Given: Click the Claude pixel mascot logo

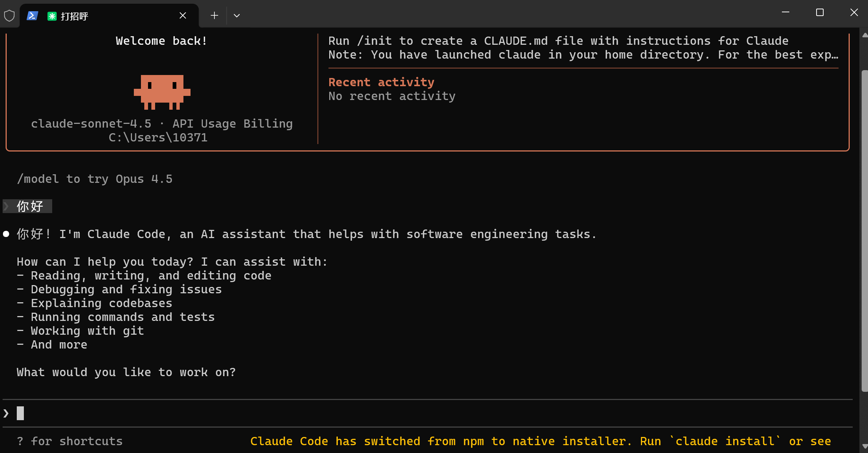Looking at the screenshot, I should (162, 92).
